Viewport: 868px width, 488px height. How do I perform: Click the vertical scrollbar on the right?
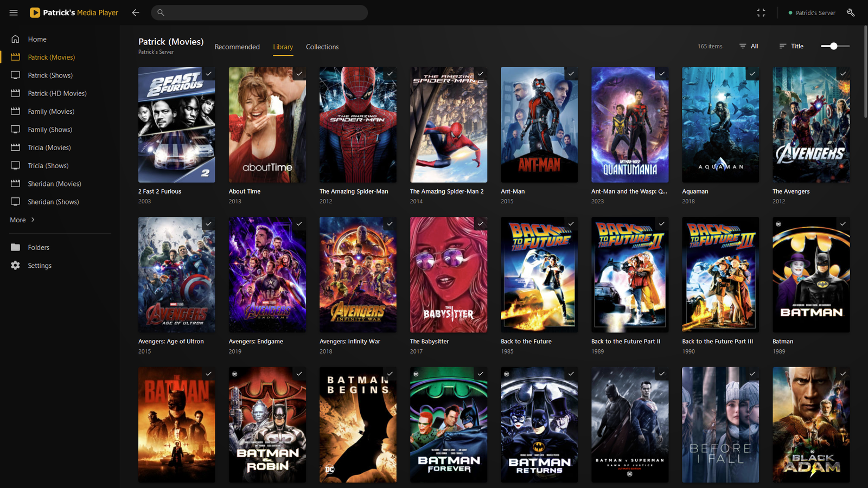tap(866, 70)
